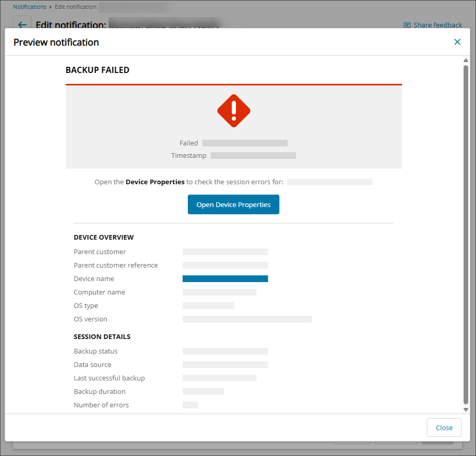Click the Close button in dialog footer
Viewport: 476px width, 456px height.
coord(443,428)
